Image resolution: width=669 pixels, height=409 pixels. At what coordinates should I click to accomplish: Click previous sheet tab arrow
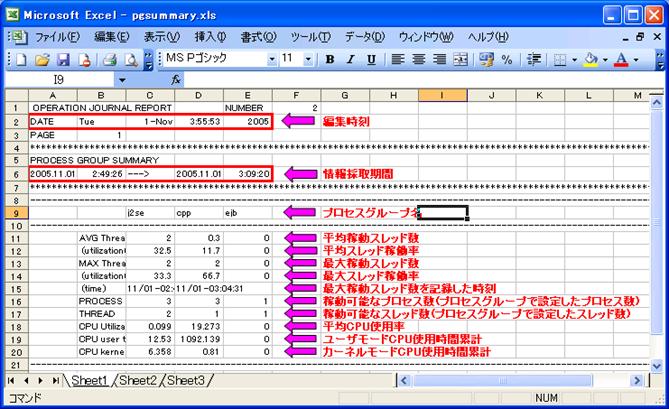[x=26, y=380]
